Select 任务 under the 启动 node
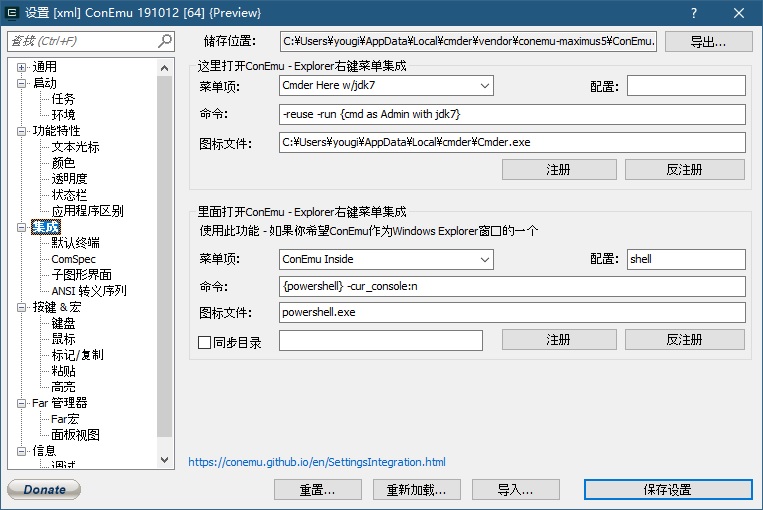 [63, 99]
